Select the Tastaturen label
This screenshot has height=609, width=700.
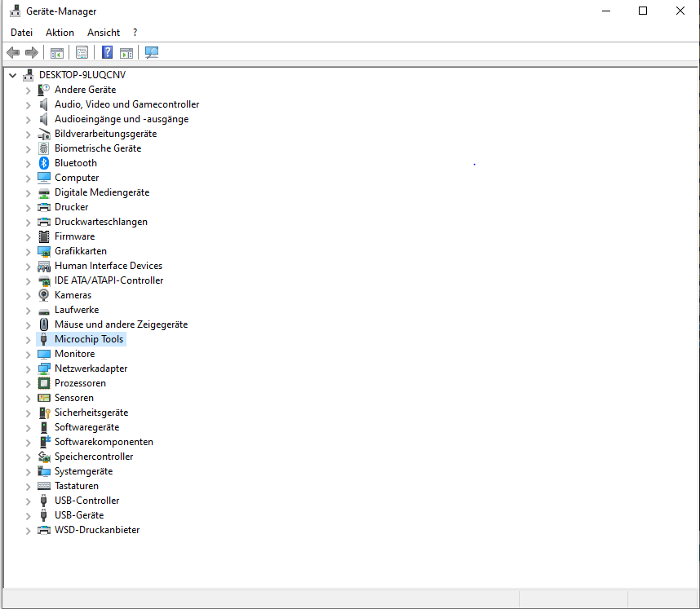pyautogui.click(x=77, y=486)
